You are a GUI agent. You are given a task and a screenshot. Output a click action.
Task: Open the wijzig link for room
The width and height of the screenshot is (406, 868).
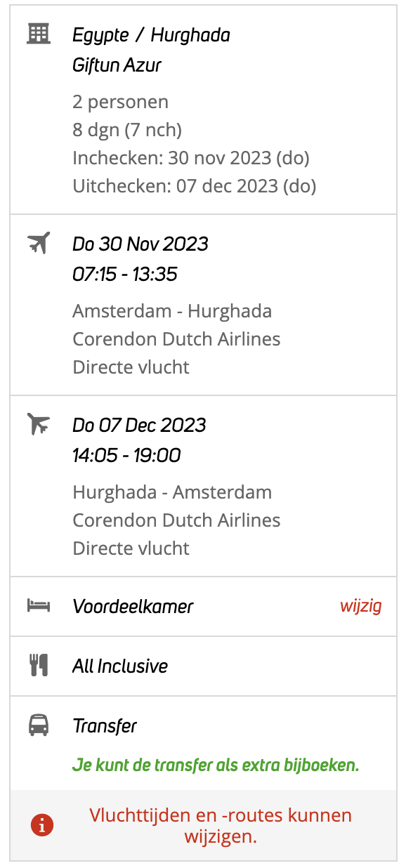(360, 606)
